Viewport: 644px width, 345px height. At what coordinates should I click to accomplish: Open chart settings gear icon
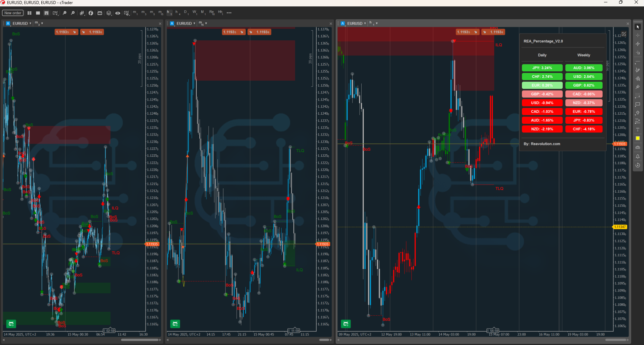[x=126, y=13]
